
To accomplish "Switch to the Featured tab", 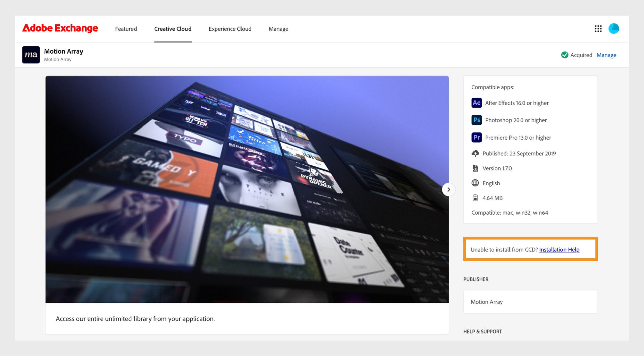I will tap(126, 29).
